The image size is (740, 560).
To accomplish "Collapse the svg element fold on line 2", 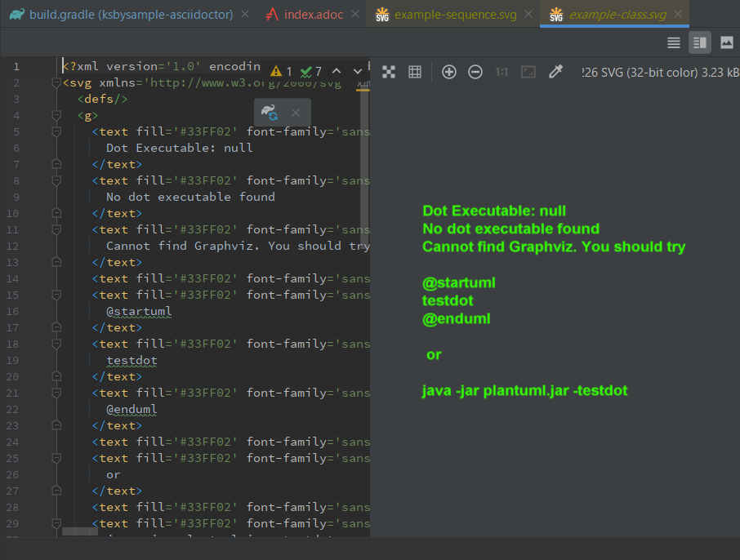I will coord(56,83).
